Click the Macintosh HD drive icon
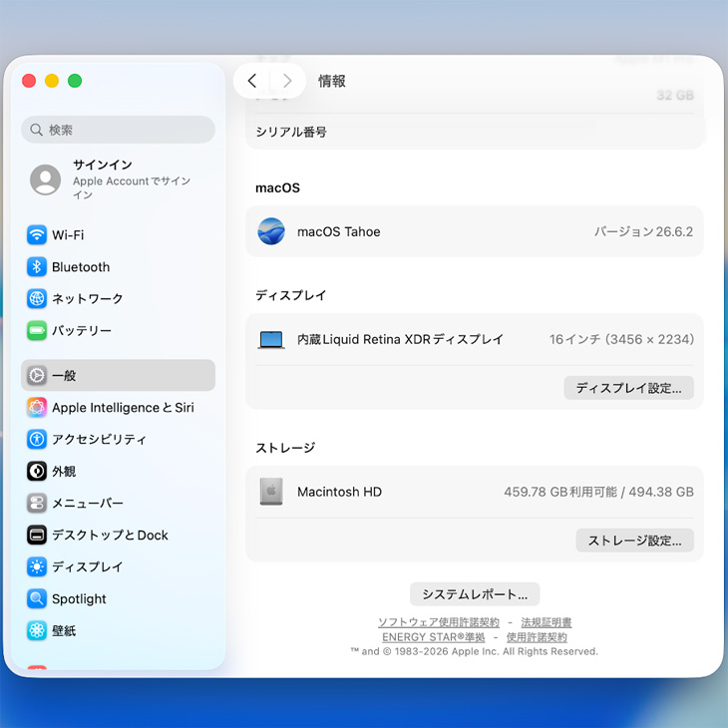 (x=271, y=492)
